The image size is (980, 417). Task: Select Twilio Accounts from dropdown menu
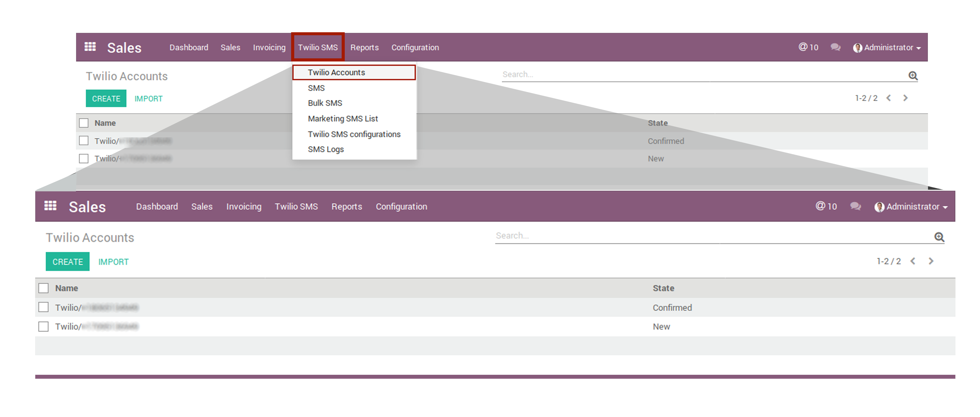tap(336, 72)
